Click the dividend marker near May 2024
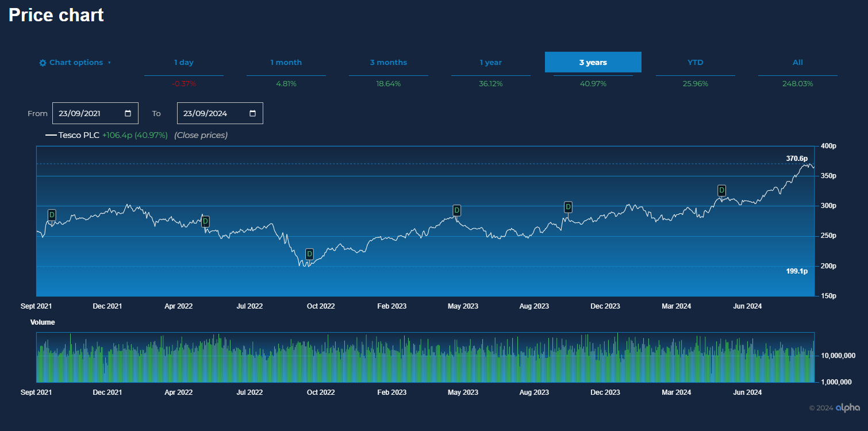The image size is (868, 431). (722, 190)
